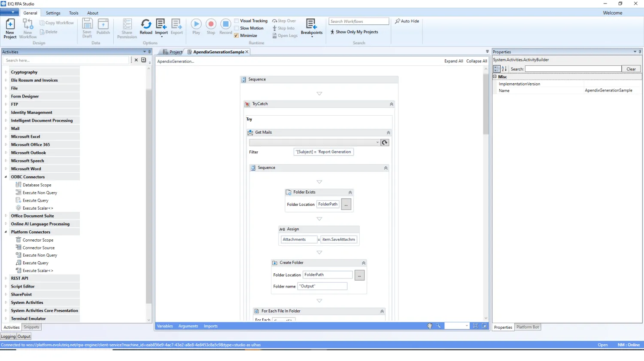Screen dimensions: 644x361
Task: Click Expand All in designer
Action: [x=453, y=61]
